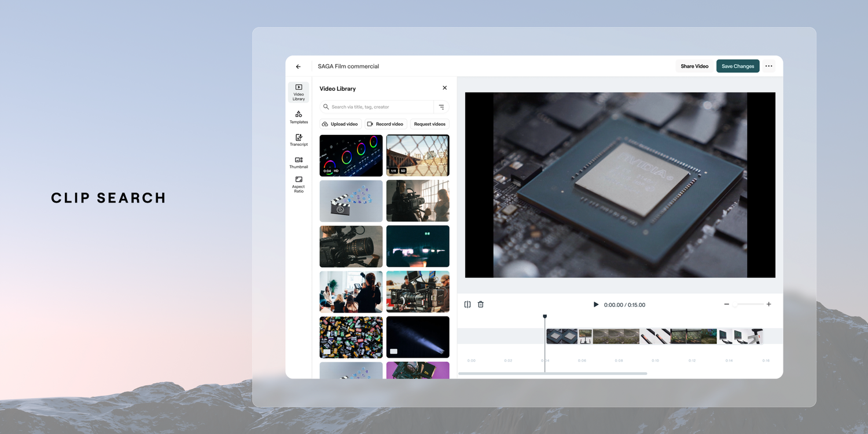Select the first chip clip in timeline
This screenshot has width=868, height=434.
click(x=562, y=336)
